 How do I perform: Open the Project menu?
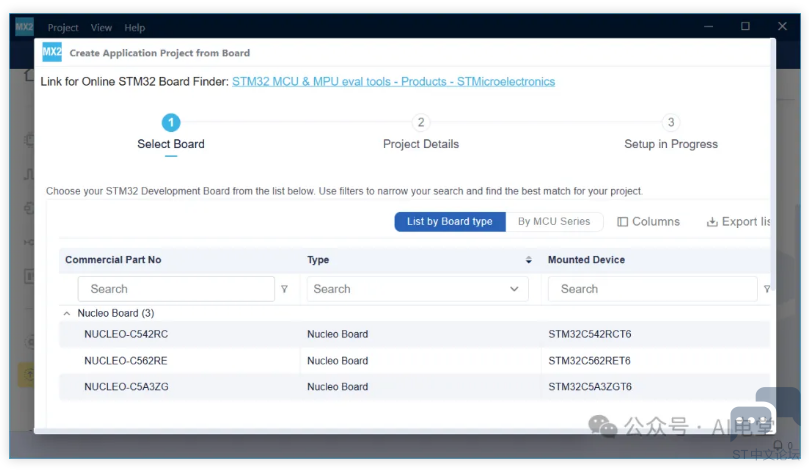coord(63,28)
